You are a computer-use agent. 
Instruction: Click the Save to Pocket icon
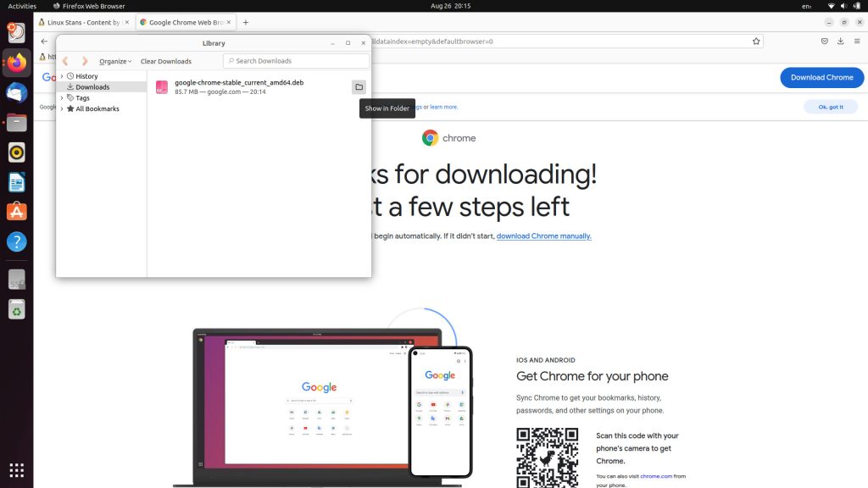[x=824, y=42]
